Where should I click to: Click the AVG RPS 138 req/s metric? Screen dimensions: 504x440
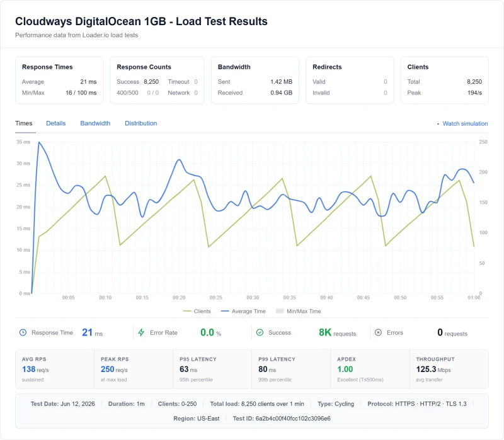35,369
